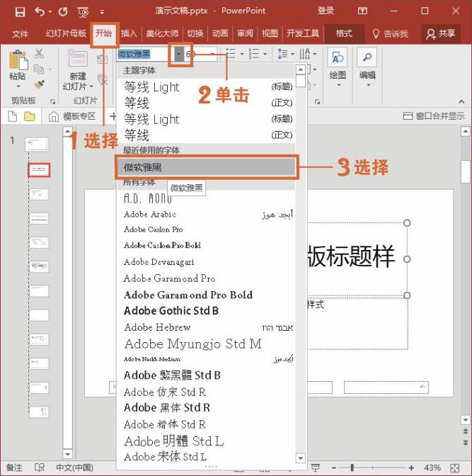Click the numbering list icon
The image size is (472, 476).
coord(254,54)
